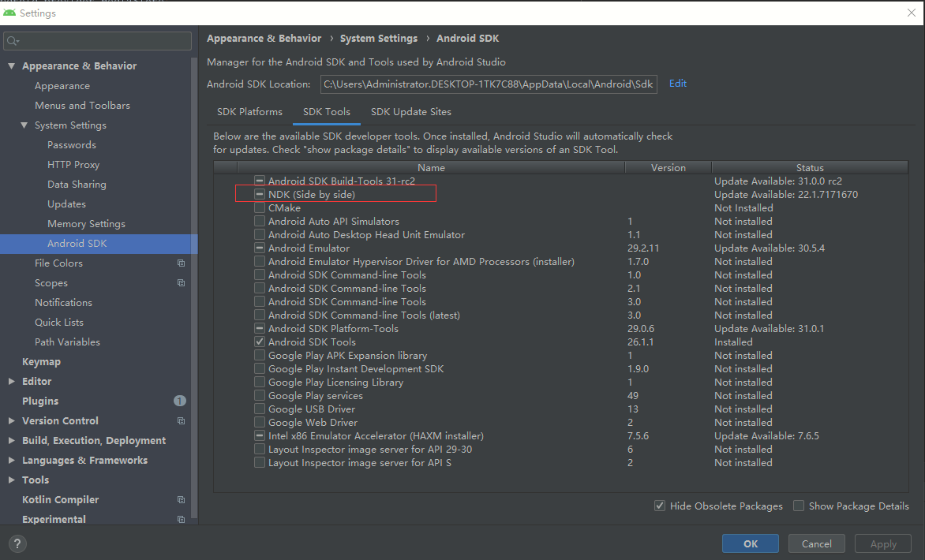
Task: Check the Google Play services checkbox
Action: click(x=260, y=395)
